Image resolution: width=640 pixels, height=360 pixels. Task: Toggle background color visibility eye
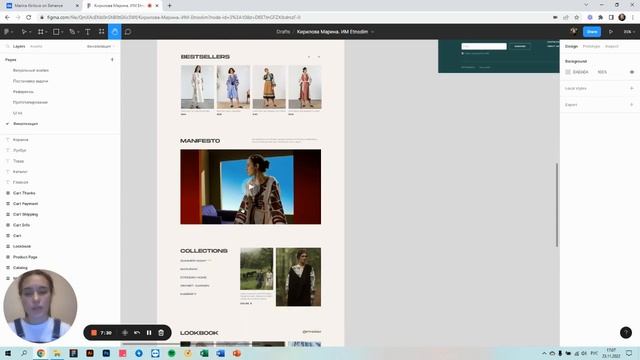coord(632,72)
